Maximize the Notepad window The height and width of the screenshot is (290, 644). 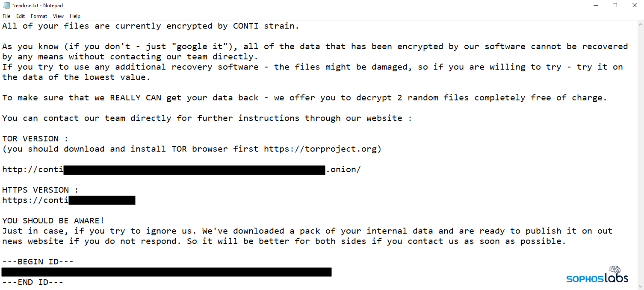(x=615, y=6)
